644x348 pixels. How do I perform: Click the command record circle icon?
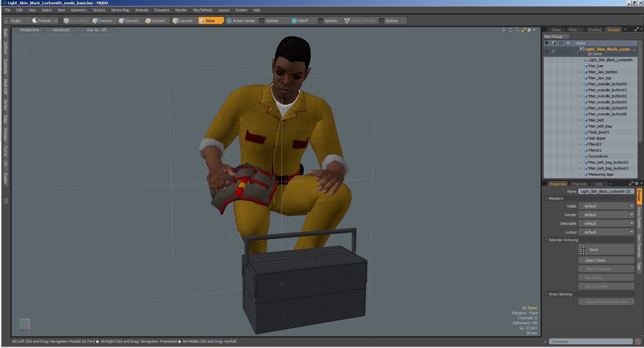click(x=638, y=342)
